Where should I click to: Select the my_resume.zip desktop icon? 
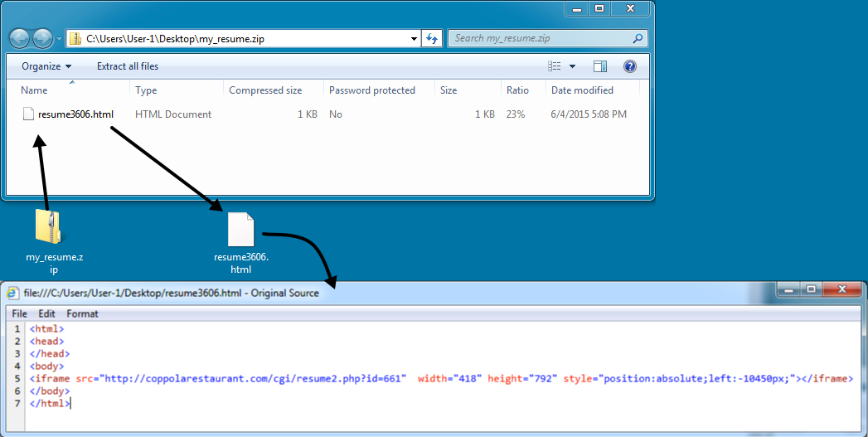click(48, 227)
